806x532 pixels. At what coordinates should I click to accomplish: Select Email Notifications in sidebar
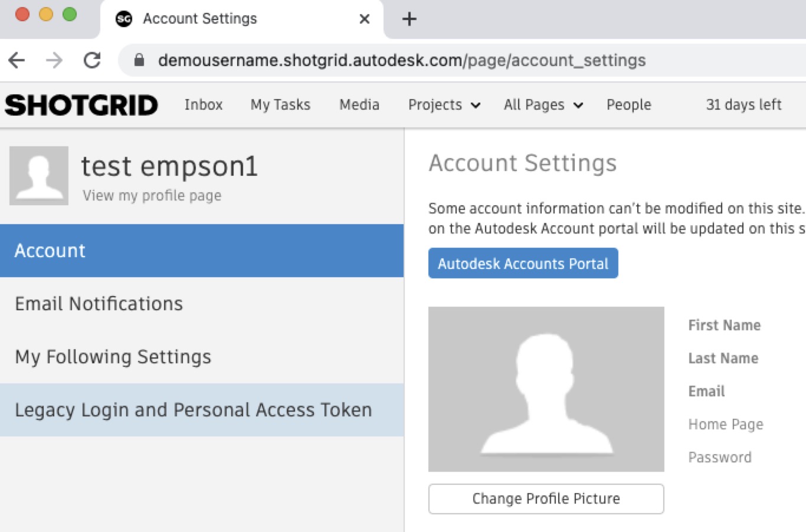[99, 304]
